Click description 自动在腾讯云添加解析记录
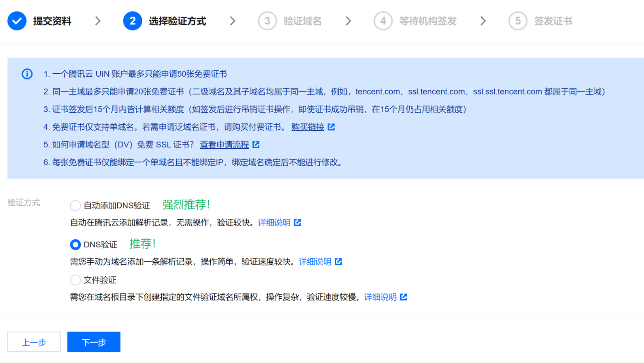Image resolution: width=644 pixels, height=363 pixels. point(162,223)
